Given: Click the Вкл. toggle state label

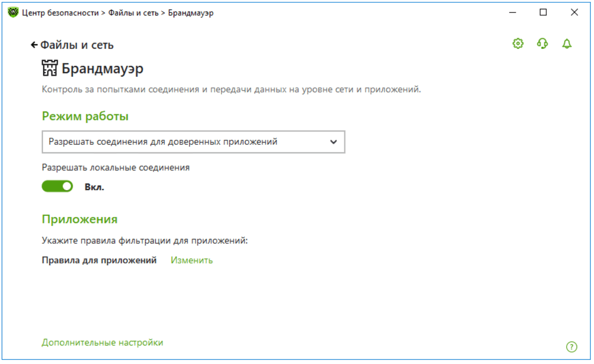Looking at the screenshot, I should [x=94, y=187].
